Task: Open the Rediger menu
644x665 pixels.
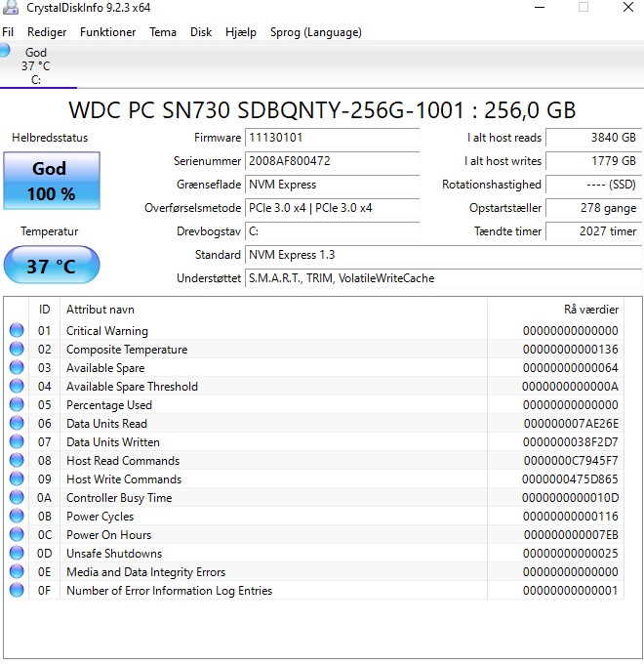Action: point(47,32)
